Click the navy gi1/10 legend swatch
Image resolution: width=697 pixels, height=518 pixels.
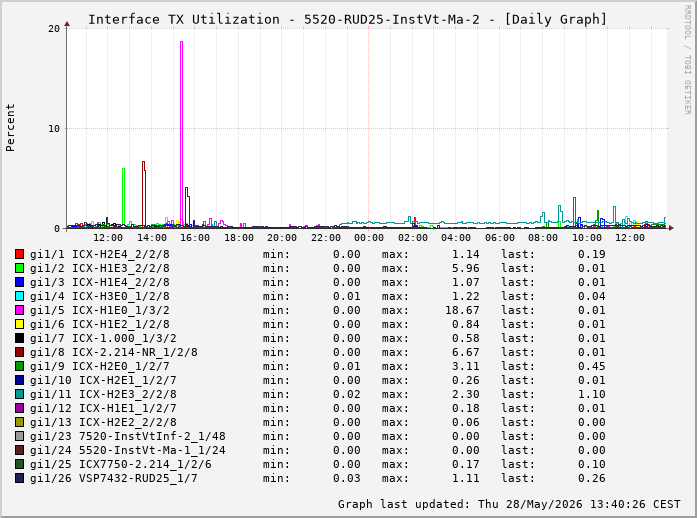pyautogui.click(x=19, y=380)
